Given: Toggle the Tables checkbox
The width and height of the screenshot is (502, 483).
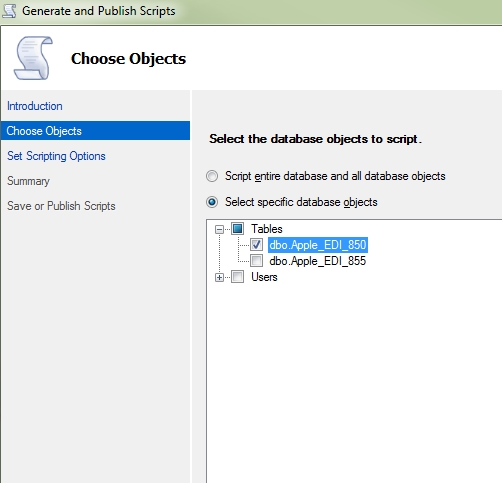Looking at the screenshot, I should click(238, 229).
